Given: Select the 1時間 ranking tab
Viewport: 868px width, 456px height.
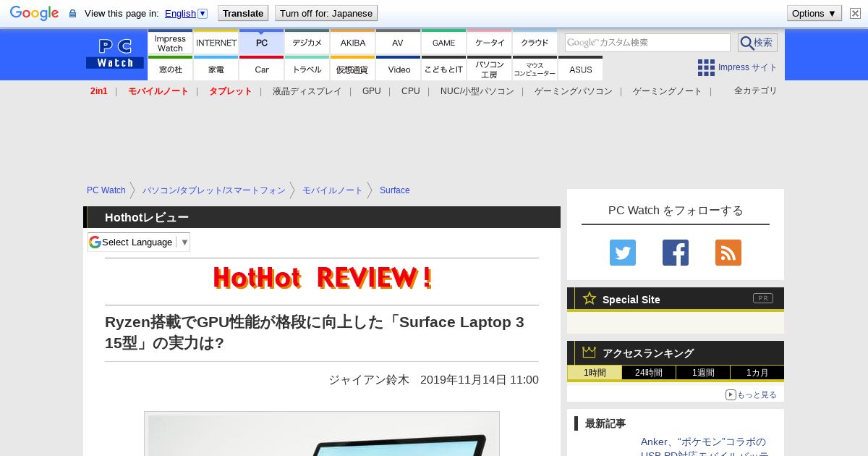Looking at the screenshot, I should pos(595,373).
